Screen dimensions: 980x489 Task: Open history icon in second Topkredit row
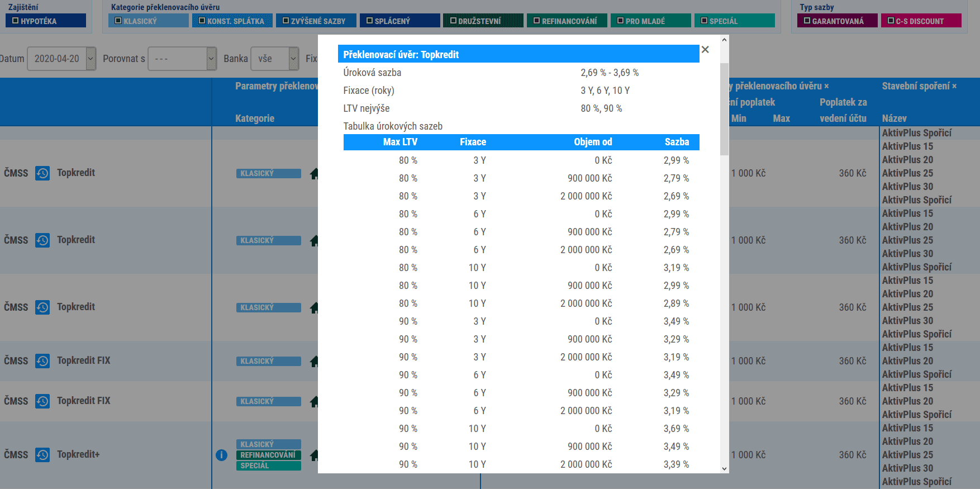[42, 240]
